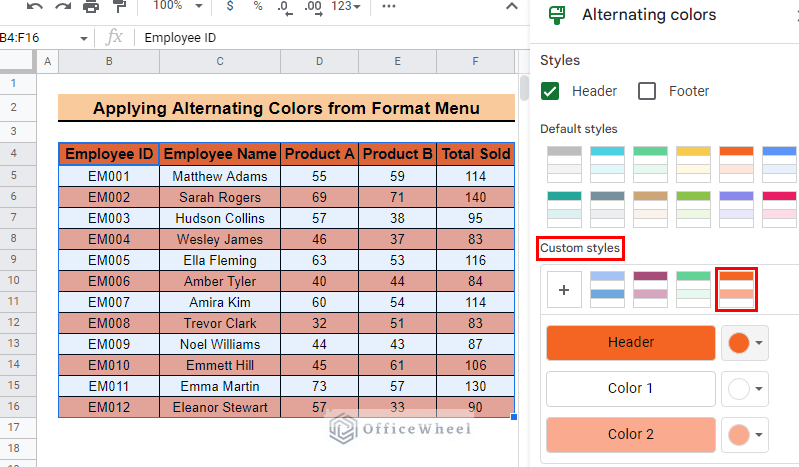
Task: Click the Total Sold header cell
Action: coord(475,154)
